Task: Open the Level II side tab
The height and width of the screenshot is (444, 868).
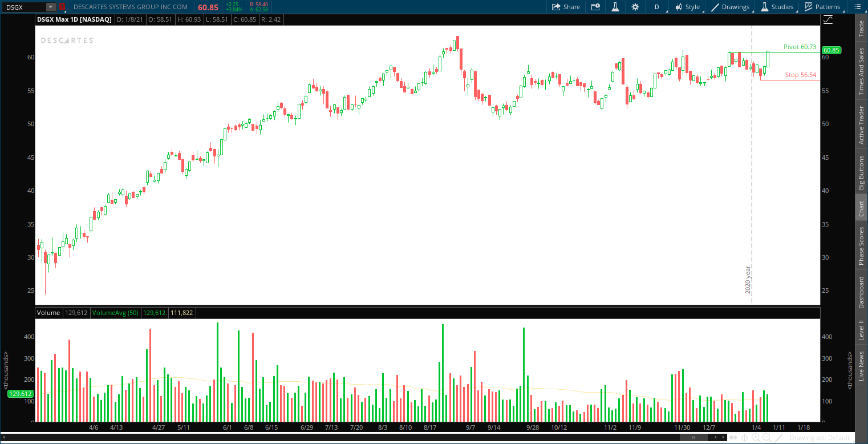Action: tap(861, 330)
